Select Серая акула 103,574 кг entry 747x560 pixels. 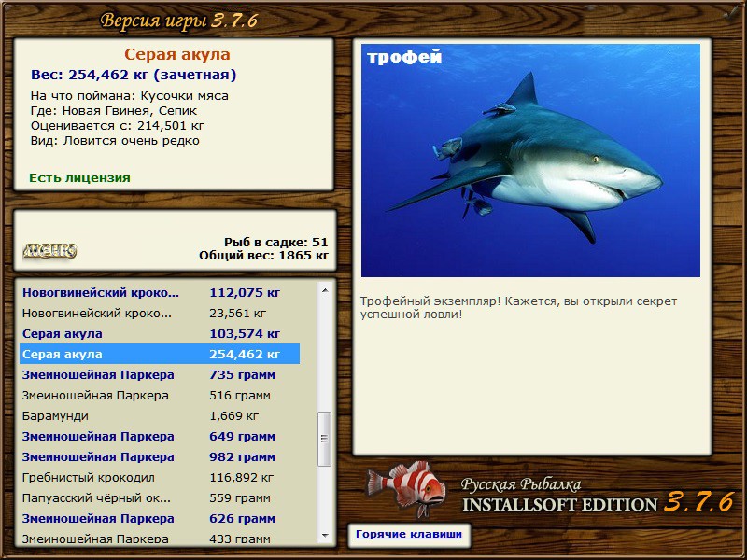160,333
